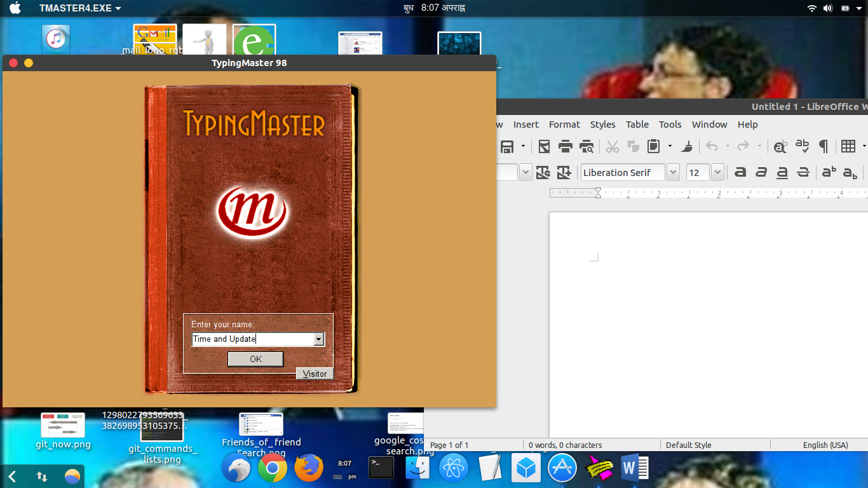Click the volume speaker icon in system tray
Viewport: 868px width, 488px height.
[x=828, y=8]
